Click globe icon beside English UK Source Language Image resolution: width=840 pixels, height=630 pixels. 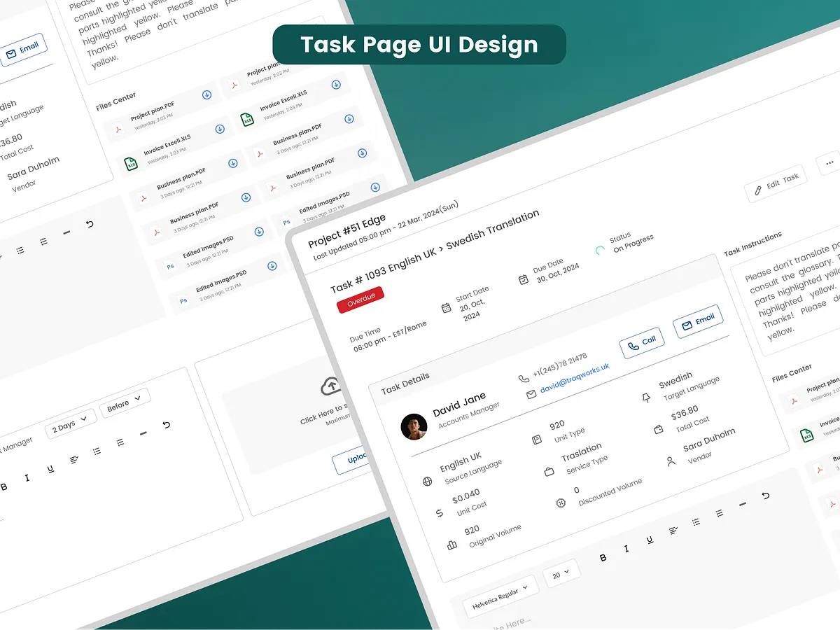click(427, 482)
